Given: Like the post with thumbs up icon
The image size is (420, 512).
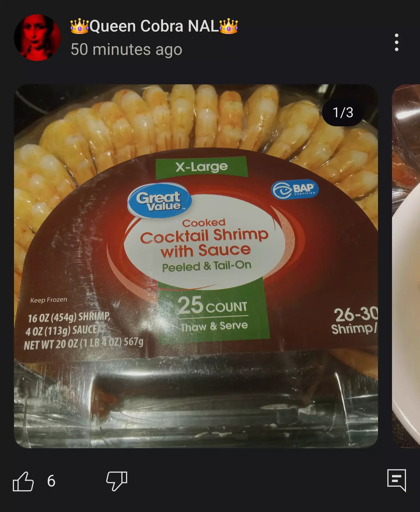Looking at the screenshot, I should click(23, 481).
